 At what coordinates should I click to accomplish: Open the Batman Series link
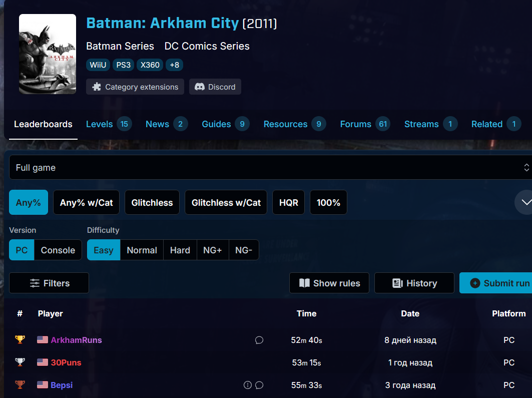tap(120, 46)
